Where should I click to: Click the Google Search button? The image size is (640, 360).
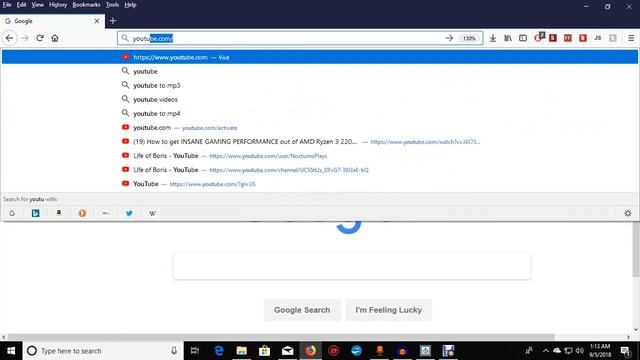[302, 310]
